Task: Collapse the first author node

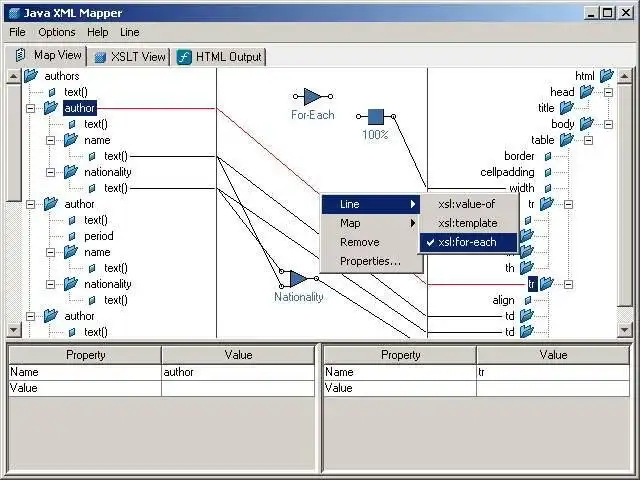Action: [31, 108]
